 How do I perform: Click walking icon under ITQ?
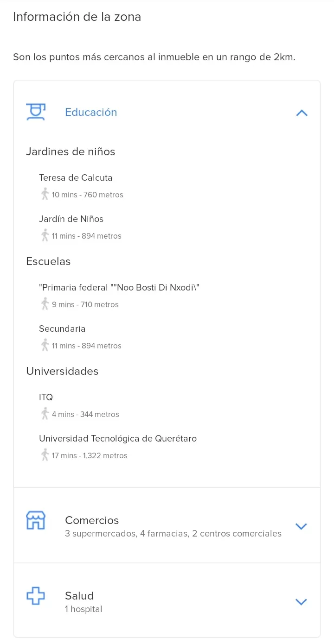(45, 414)
